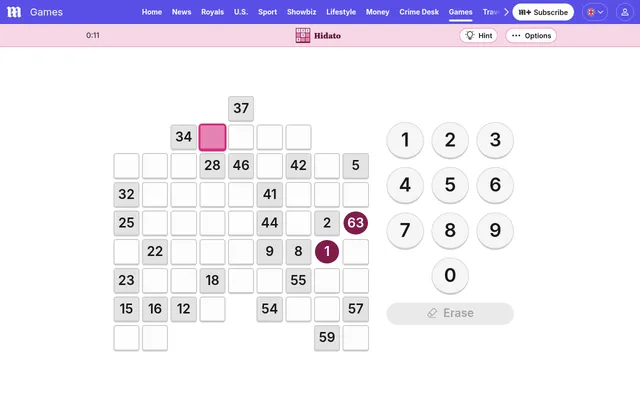Open the site logo home link
640x400 pixels.
[14, 12]
